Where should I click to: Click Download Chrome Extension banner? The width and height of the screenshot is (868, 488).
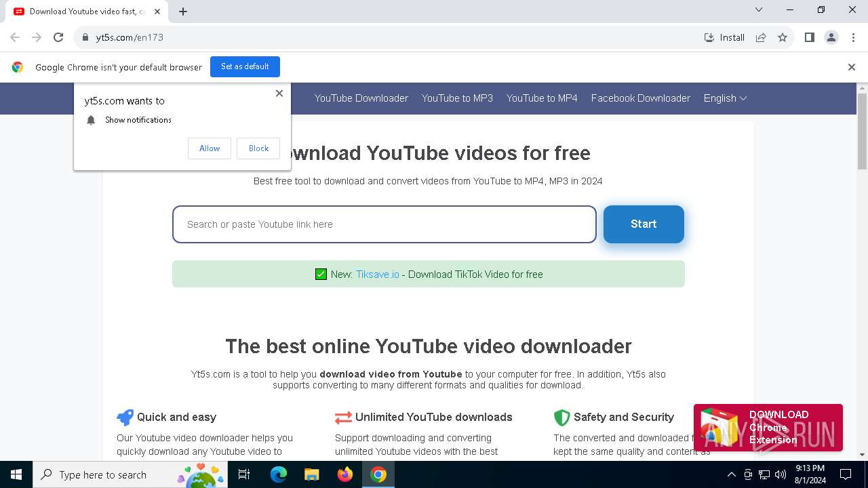(768, 428)
